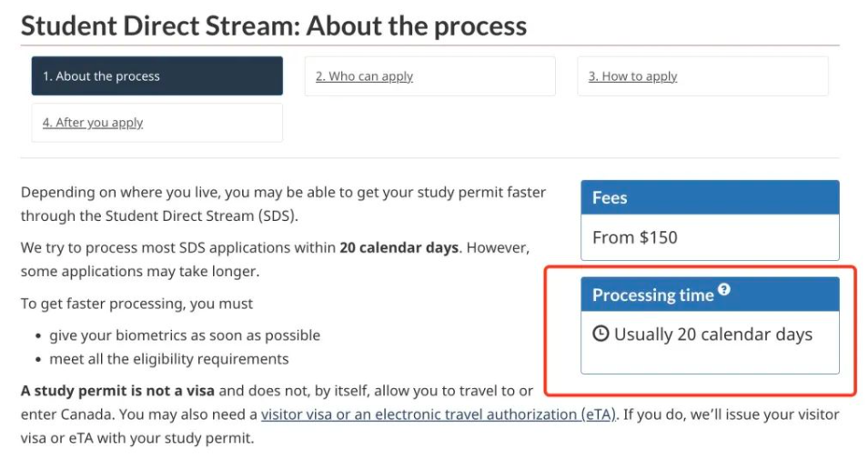This screenshot has width=868, height=459.
Task: Click 'To get faster processing, you must' line
Action: point(136,304)
